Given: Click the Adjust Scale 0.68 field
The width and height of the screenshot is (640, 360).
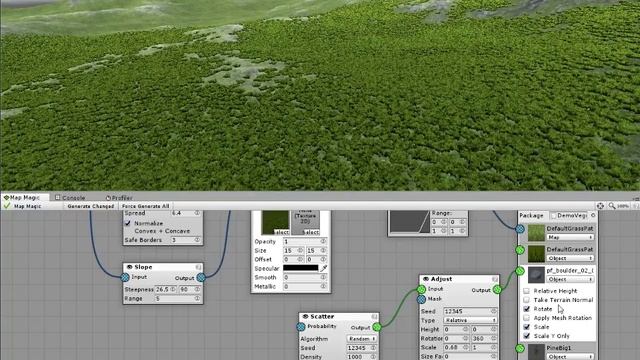Looking at the screenshot, I should coord(456,347).
